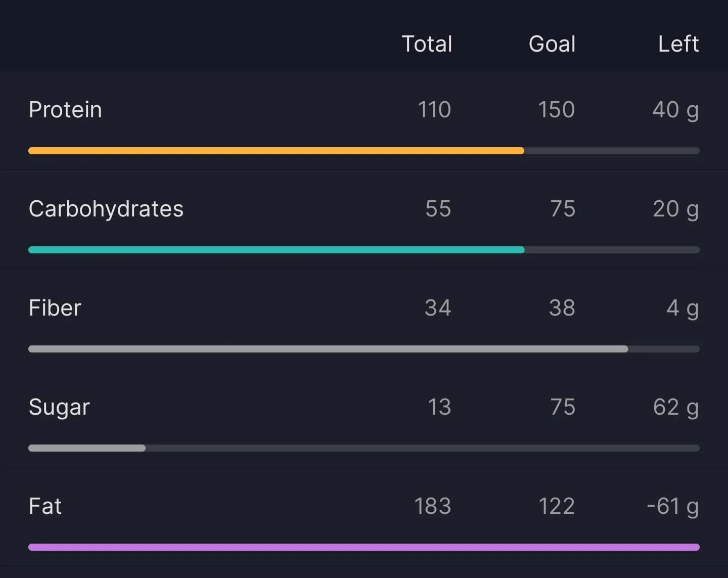Viewport: 728px width, 578px height.
Task: Click the Fat remaining value -61 g
Action: pyautogui.click(x=673, y=507)
